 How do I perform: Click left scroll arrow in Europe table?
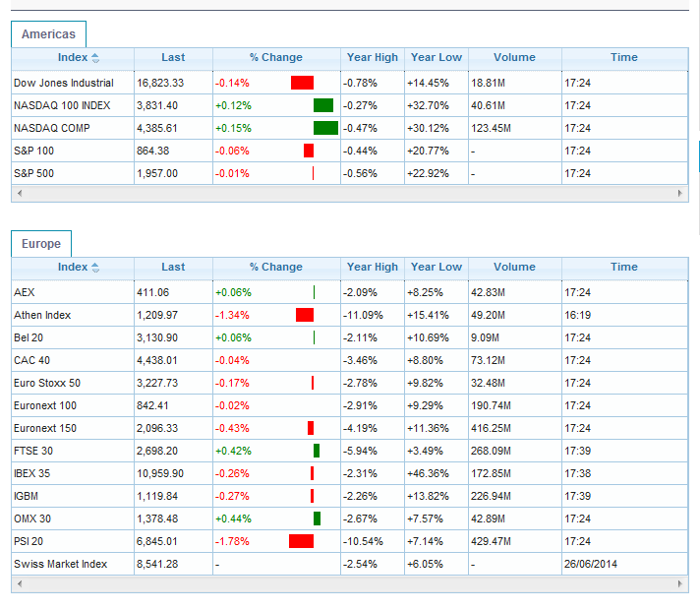(x=18, y=584)
